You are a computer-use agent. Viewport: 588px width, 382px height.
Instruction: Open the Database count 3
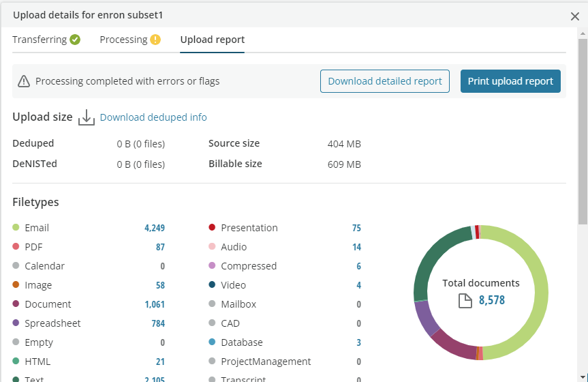(358, 342)
